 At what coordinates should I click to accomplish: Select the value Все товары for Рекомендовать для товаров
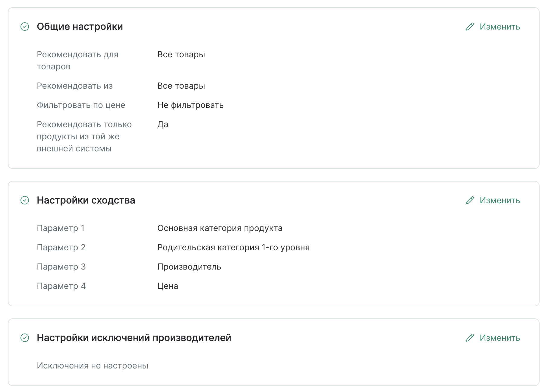pyautogui.click(x=181, y=55)
